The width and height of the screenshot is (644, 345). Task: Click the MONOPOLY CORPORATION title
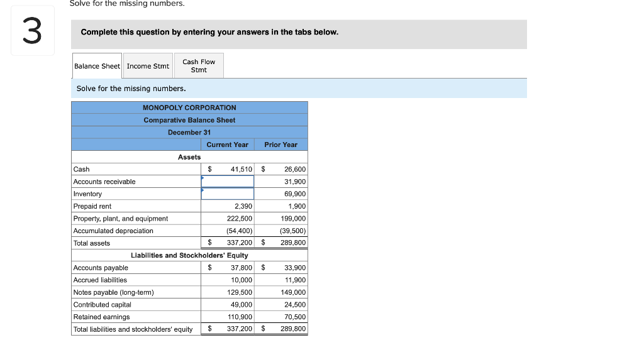[x=189, y=107]
